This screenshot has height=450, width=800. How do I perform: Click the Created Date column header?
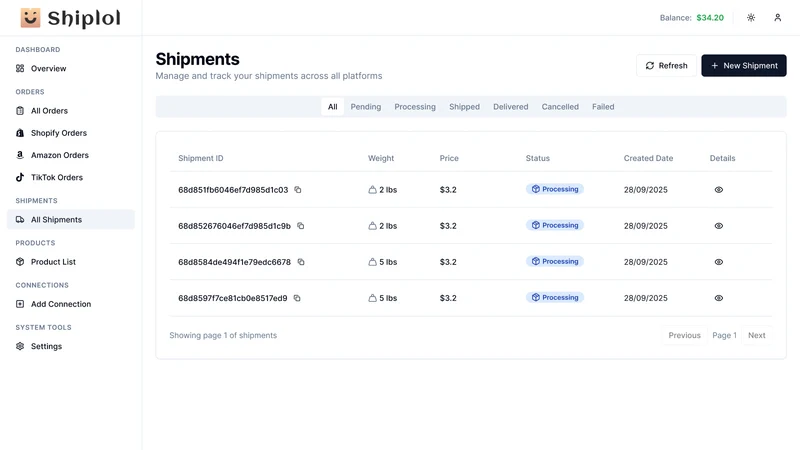click(648, 158)
